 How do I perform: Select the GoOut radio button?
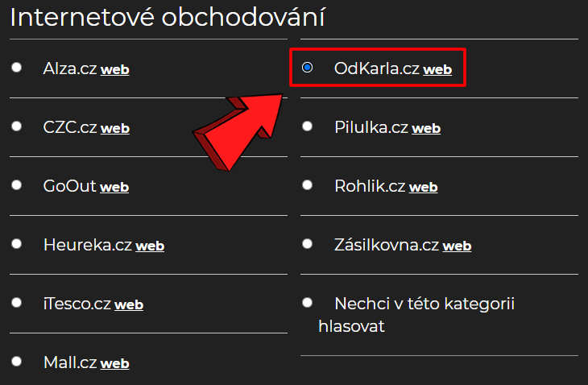pyautogui.click(x=17, y=185)
